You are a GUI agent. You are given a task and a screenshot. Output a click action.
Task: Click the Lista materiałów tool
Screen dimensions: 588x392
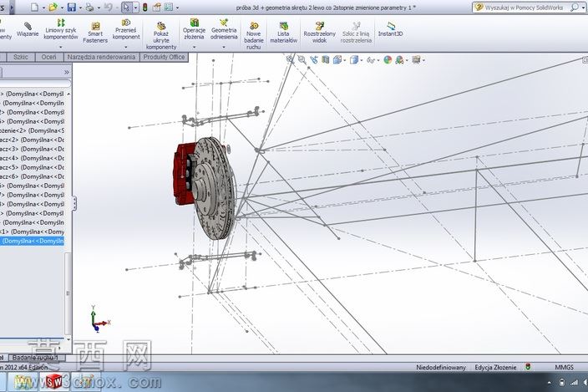click(x=283, y=33)
